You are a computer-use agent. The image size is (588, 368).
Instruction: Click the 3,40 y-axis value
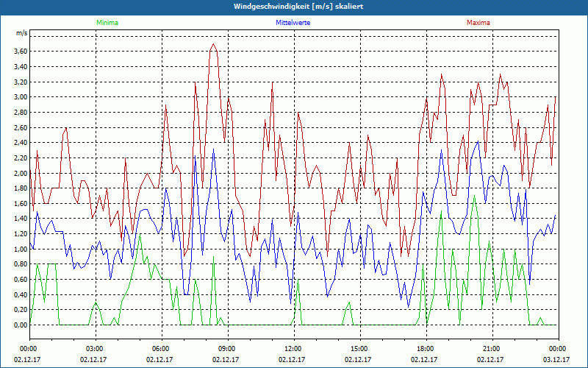point(21,67)
